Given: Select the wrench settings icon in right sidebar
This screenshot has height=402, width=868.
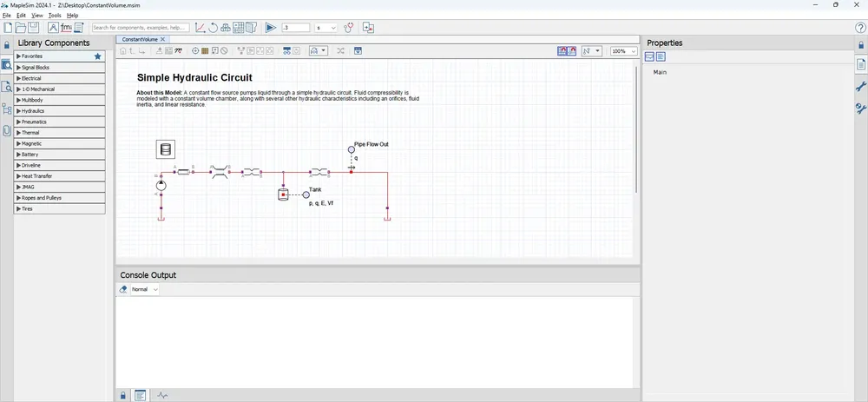Looking at the screenshot, I should [861, 86].
